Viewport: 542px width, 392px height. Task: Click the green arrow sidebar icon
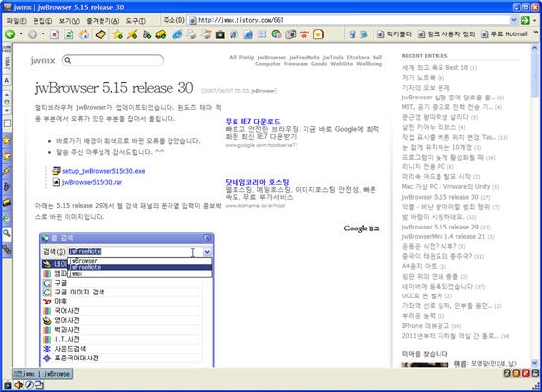(x=7, y=219)
